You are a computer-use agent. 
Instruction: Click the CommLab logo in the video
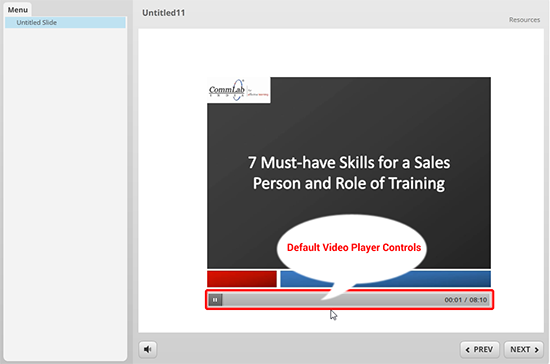[x=239, y=90]
